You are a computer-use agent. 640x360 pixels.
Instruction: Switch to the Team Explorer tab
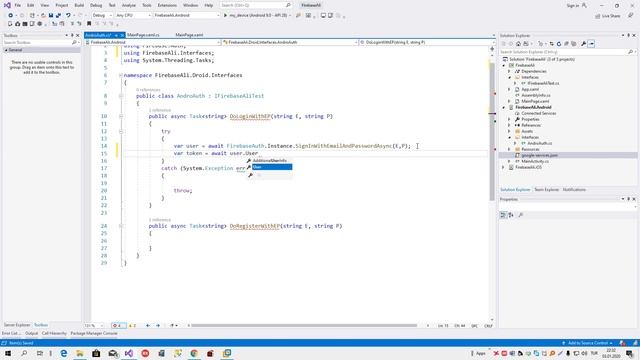pyautogui.click(x=546, y=190)
